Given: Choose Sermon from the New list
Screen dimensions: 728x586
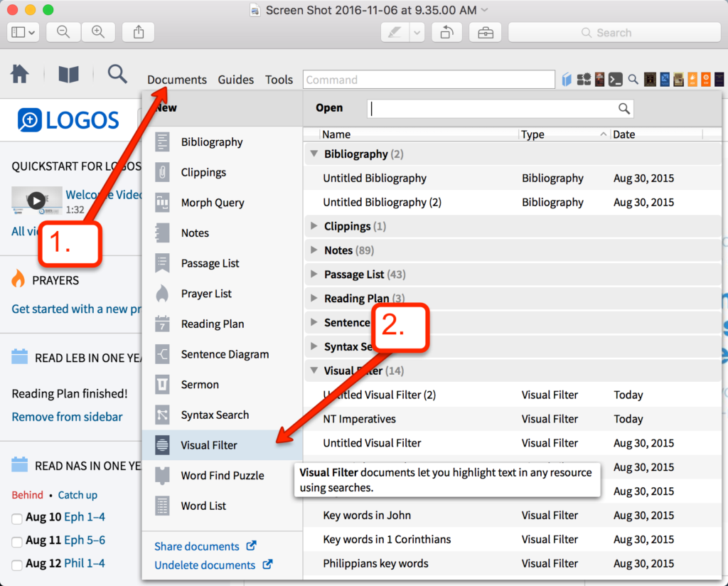Looking at the screenshot, I should (223, 385).
